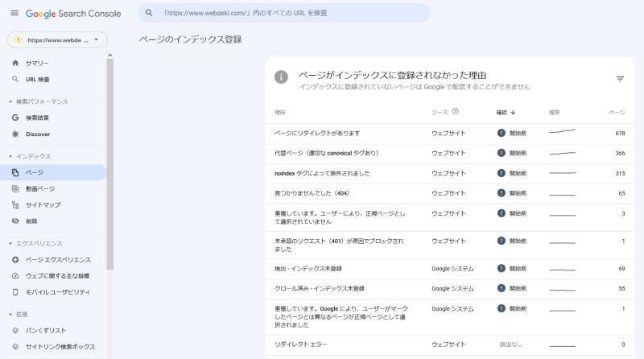The height and width of the screenshot is (359, 644).
Task: Click Google システム in クロール済み row
Action: (x=452, y=289)
